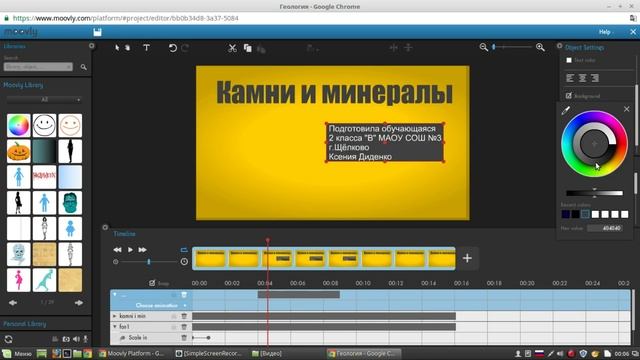The width and height of the screenshot is (640, 360).
Task: Open the All category dropdown
Action: pos(44,100)
